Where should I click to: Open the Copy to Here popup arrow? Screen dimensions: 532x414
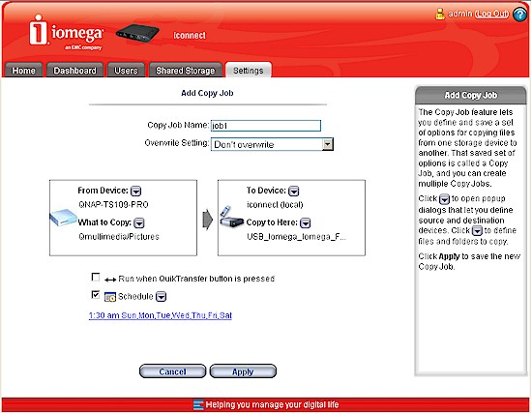point(306,222)
